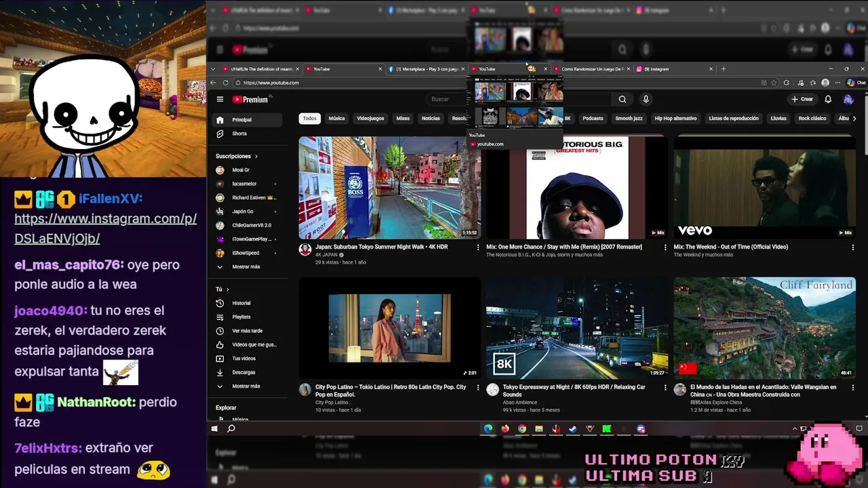Image resolution: width=868 pixels, height=488 pixels.
Task: Open File Explorer from the taskbar
Action: click(x=539, y=429)
